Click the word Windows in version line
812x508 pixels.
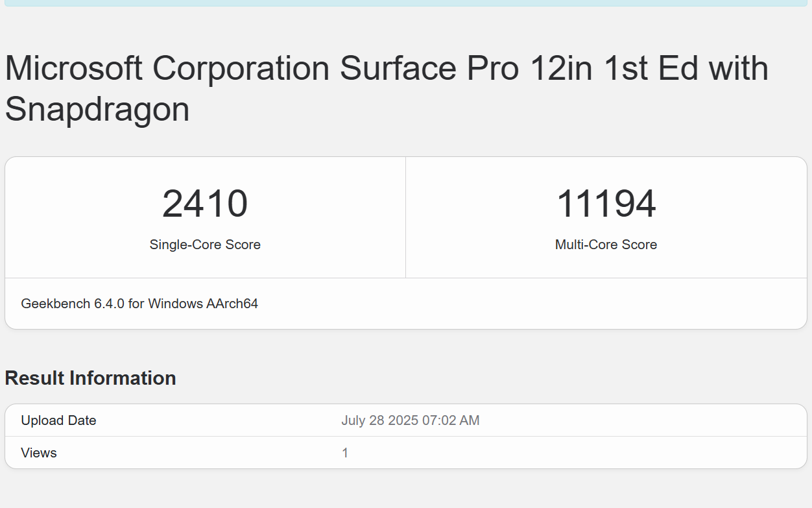pyautogui.click(x=175, y=304)
